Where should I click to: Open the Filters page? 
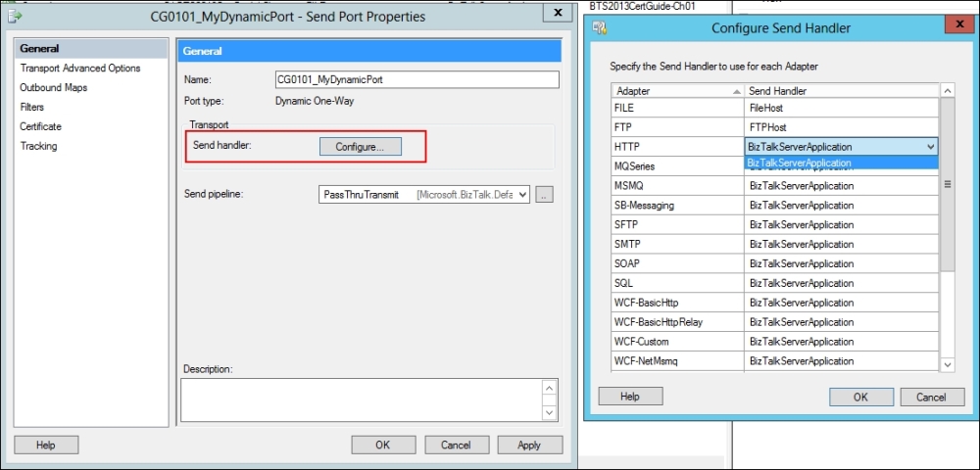32,107
